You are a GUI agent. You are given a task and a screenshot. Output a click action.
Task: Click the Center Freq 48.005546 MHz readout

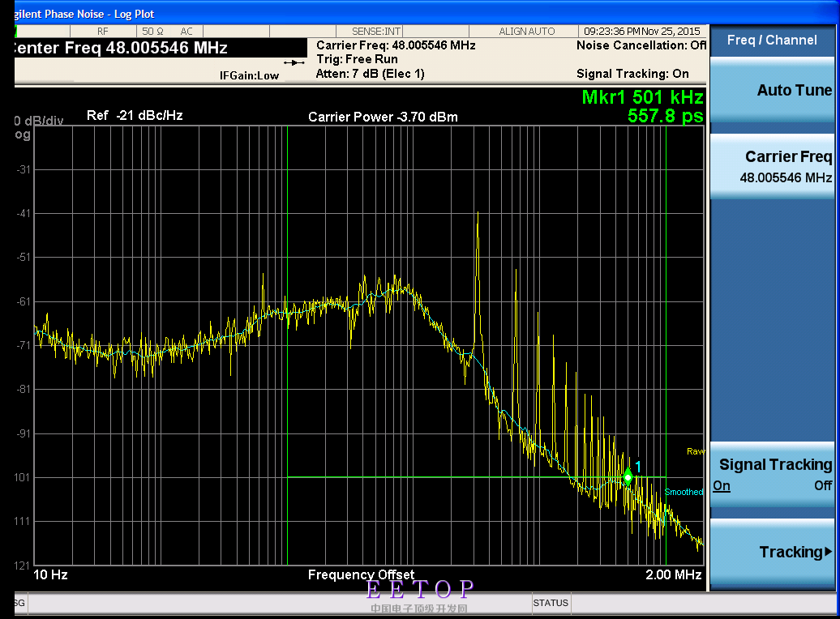[x=120, y=48]
